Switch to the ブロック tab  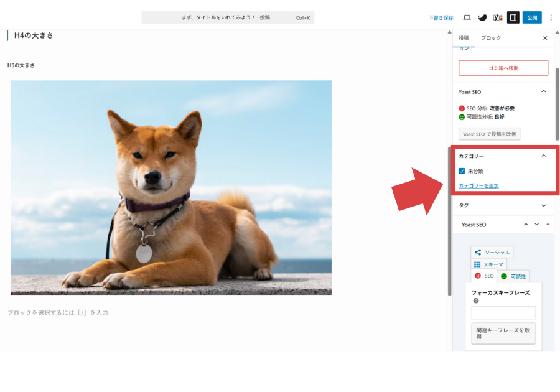490,38
